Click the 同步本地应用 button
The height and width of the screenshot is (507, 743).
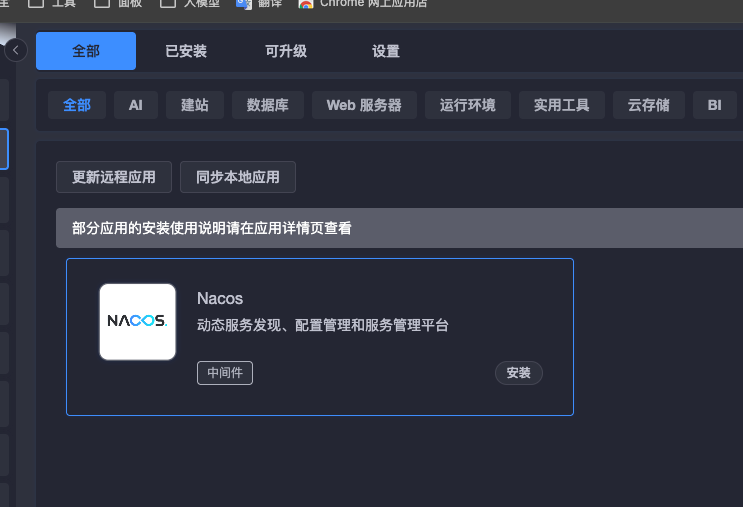click(238, 177)
